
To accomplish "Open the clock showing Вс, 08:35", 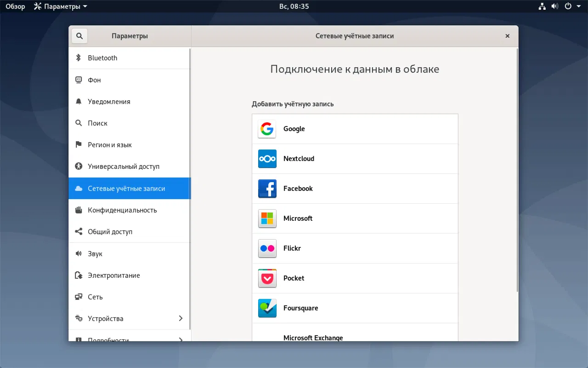I will (294, 6).
